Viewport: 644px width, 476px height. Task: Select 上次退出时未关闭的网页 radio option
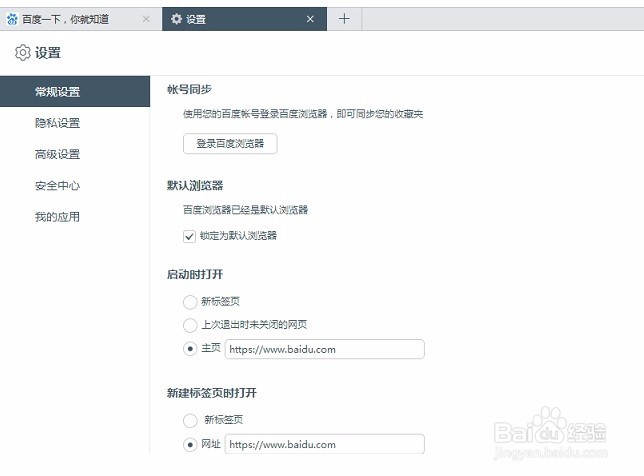pyautogui.click(x=190, y=325)
